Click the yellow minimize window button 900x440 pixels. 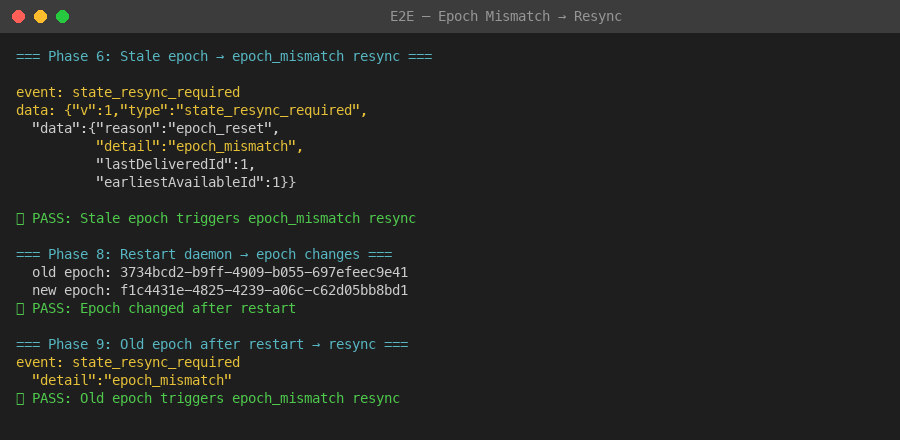[40, 17]
